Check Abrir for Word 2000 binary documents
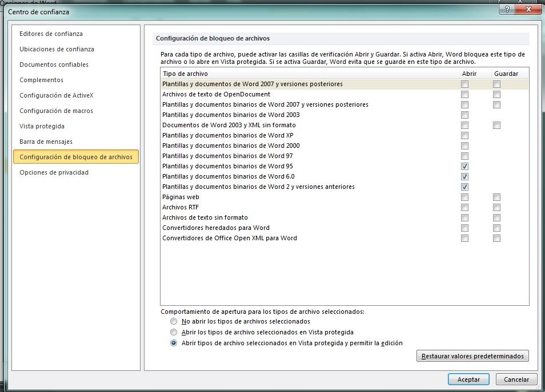The image size is (545, 392). coord(464,146)
